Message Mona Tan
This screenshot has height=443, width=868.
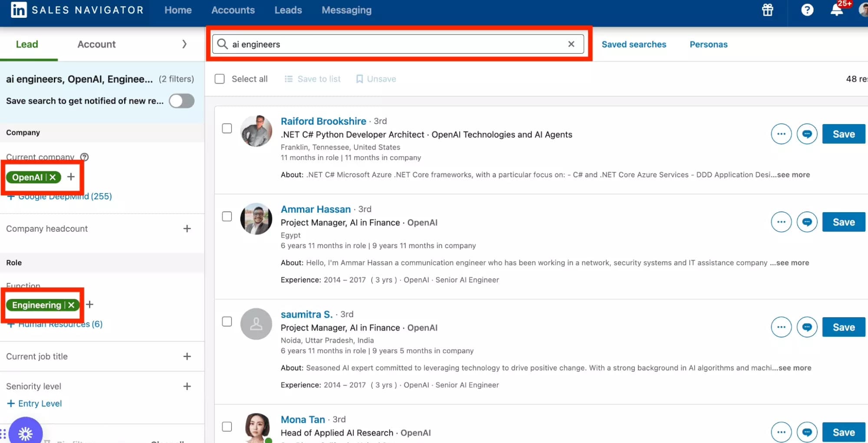tap(807, 432)
